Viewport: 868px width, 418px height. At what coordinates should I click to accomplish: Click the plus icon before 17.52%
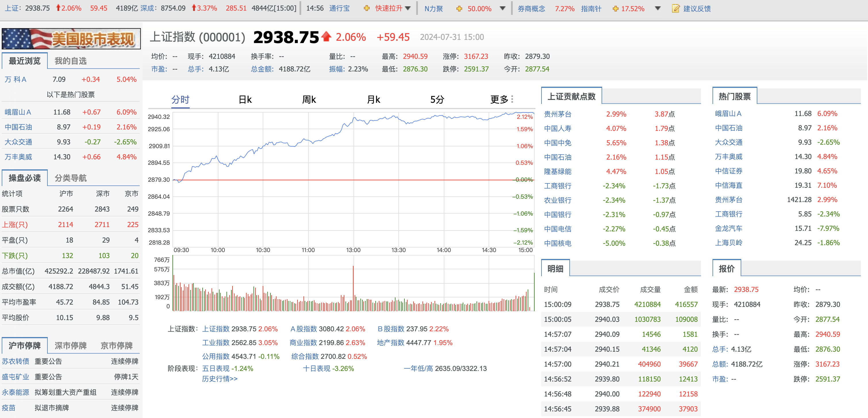(615, 9)
